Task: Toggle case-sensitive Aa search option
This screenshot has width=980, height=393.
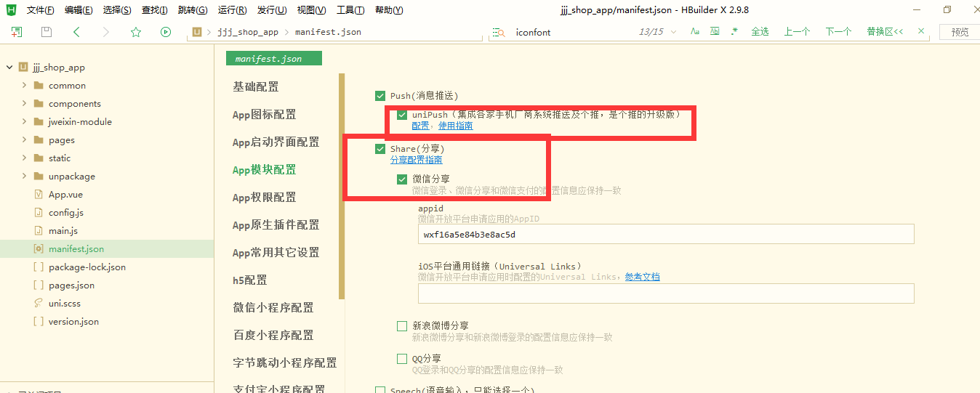Action: tap(696, 31)
